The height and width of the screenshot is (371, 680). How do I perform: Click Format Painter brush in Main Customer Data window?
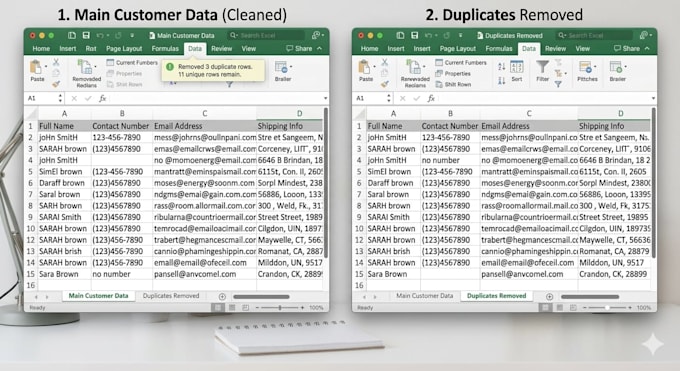click(x=56, y=84)
